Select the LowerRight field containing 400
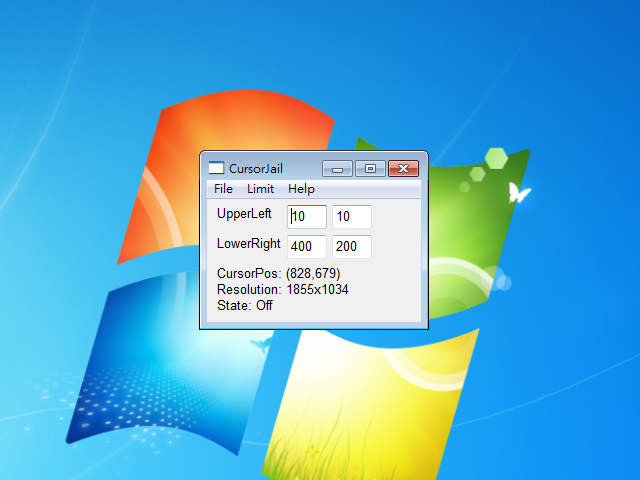Screen dimensions: 640x480 click(307, 247)
